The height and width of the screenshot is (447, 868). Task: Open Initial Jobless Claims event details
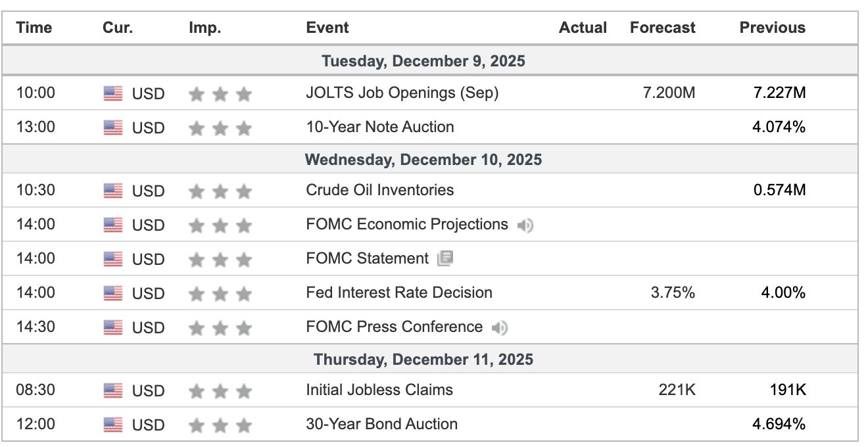[x=379, y=390]
